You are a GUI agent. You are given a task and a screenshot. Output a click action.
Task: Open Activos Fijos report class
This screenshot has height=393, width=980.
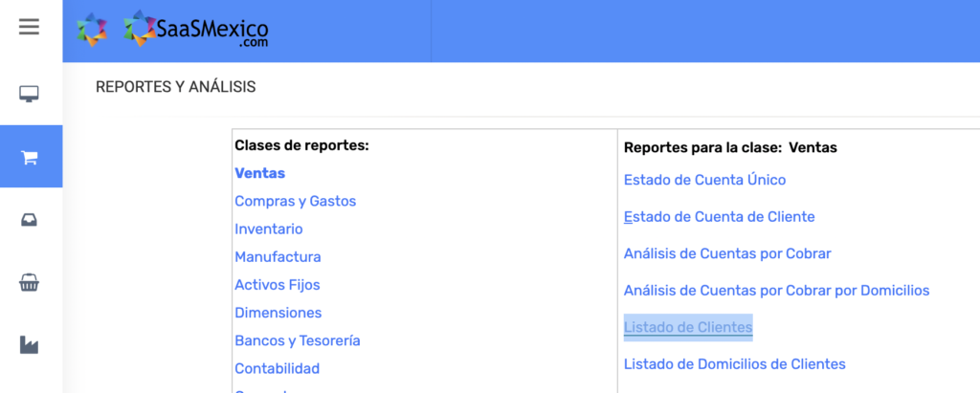pyautogui.click(x=277, y=284)
